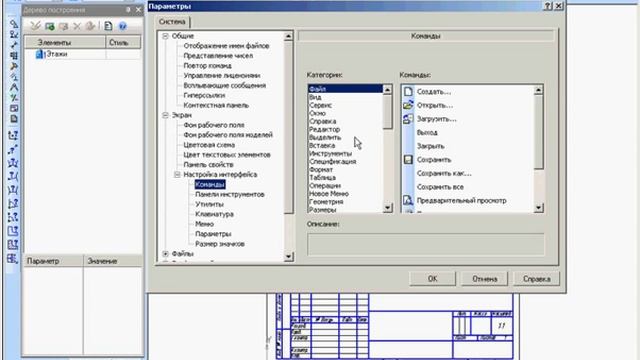Open help with the Справка button

click(537, 279)
